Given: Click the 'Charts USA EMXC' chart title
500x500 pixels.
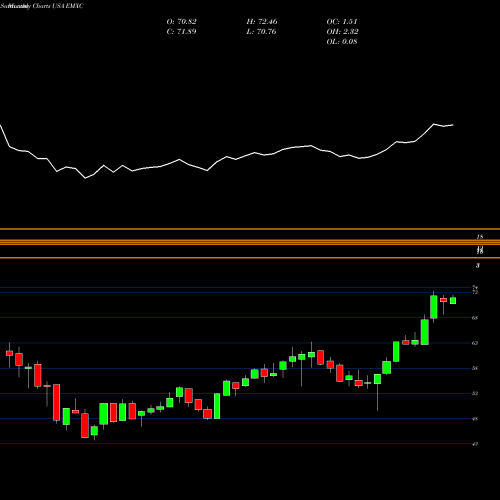Looking at the screenshot, I should coord(57,6).
